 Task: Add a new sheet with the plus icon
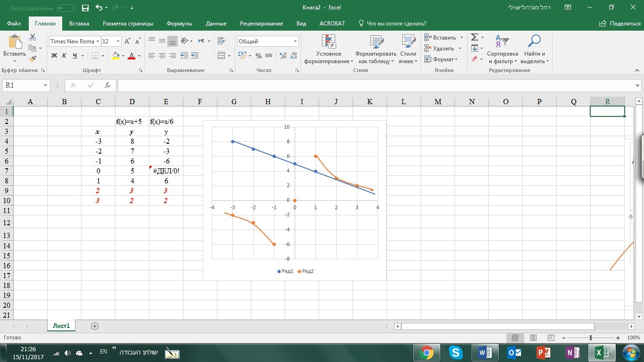[95, 326]
